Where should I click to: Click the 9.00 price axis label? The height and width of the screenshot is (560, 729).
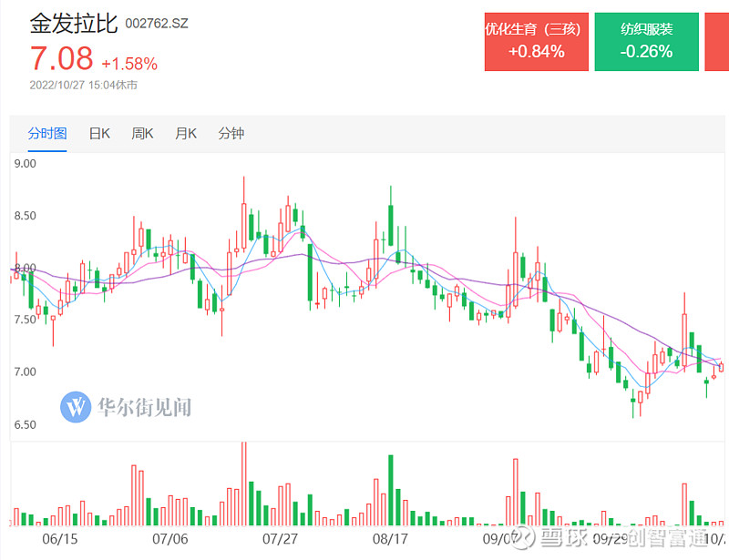26,164
